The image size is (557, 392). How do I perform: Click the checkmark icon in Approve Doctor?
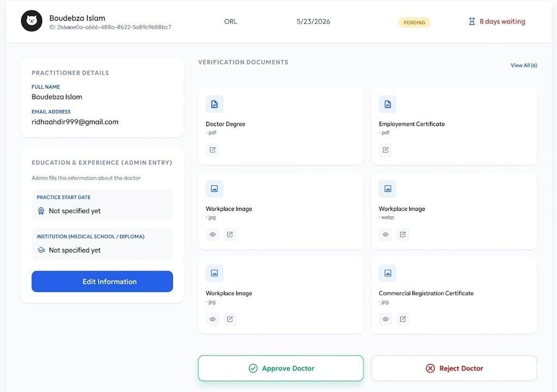click(253, 368)
